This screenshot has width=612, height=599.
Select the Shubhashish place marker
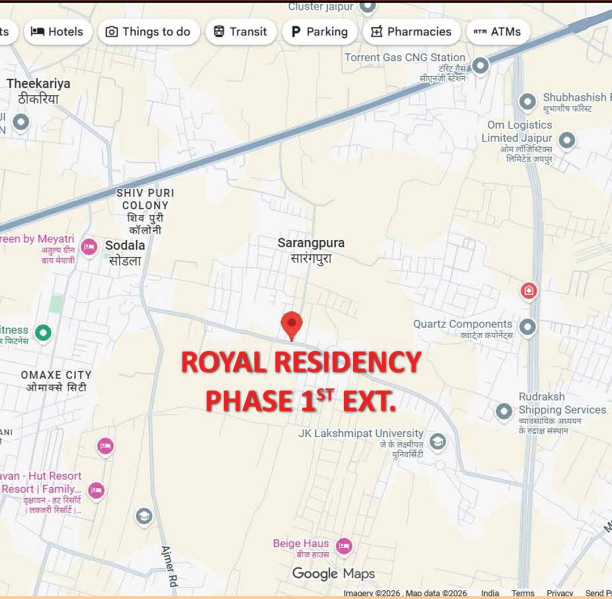coord(528,101)
